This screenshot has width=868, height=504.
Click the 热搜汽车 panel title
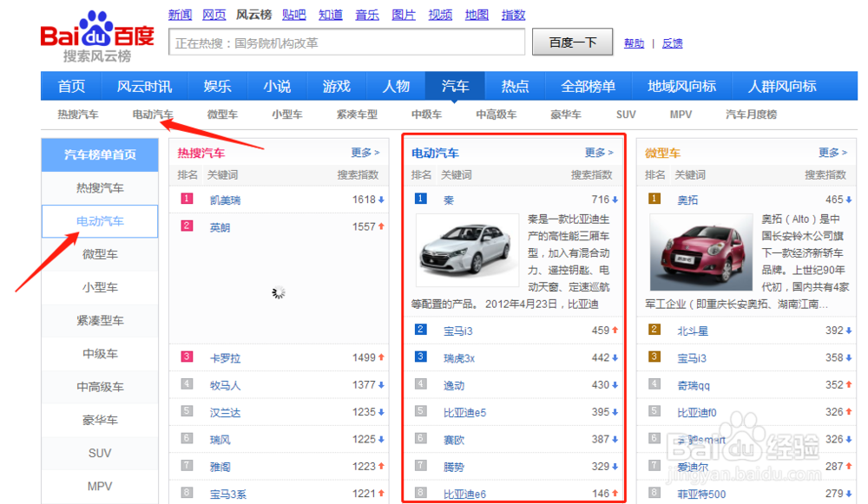[x=201, y=154]
